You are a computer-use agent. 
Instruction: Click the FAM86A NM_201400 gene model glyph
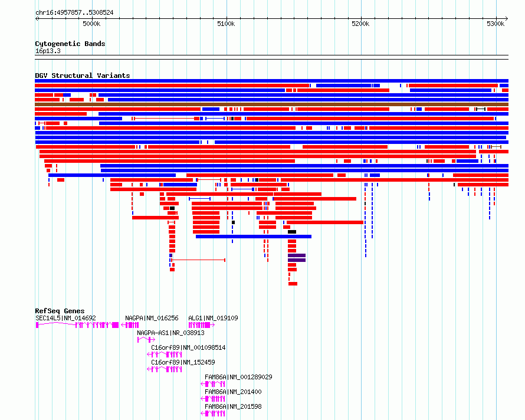pyautogui.click(x=212, y=399)
